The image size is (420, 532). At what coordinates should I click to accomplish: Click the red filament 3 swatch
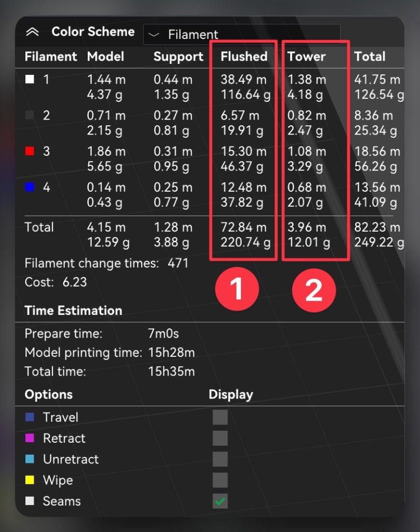pyautogui.click(x=30, y=151)
